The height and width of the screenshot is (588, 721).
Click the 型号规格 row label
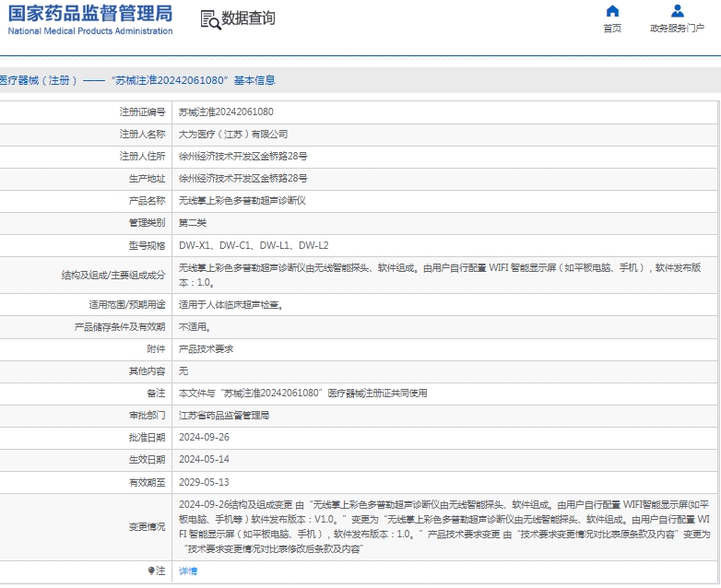point(147,245)
